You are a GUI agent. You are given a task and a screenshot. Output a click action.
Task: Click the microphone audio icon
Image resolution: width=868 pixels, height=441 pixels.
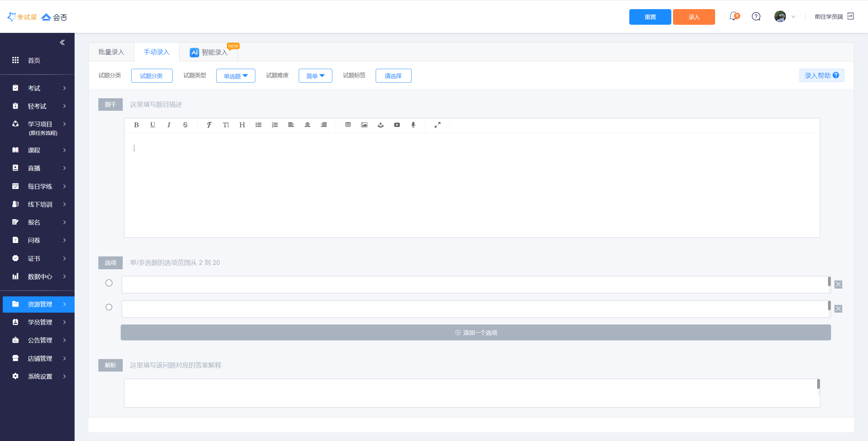tap(413, 125)
